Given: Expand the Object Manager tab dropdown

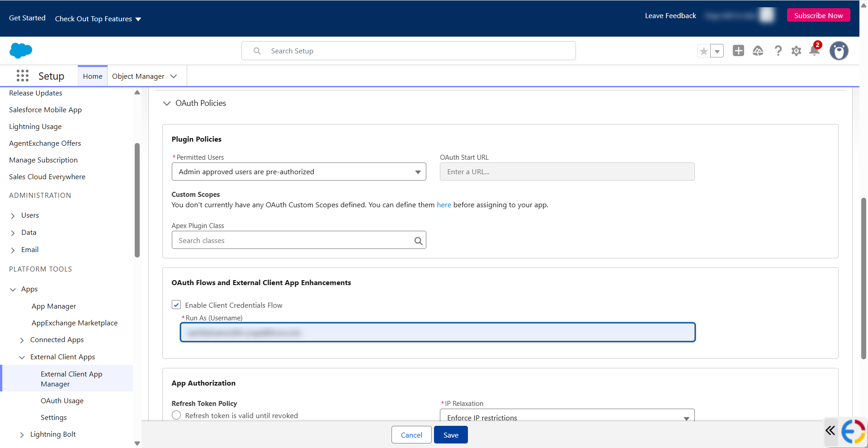Looking at the screenshot, I should click(x=174, y=76).
